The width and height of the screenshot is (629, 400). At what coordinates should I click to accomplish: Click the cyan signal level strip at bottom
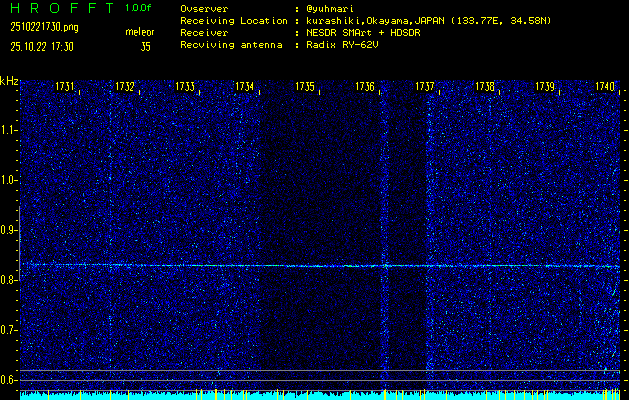point(320,395)
